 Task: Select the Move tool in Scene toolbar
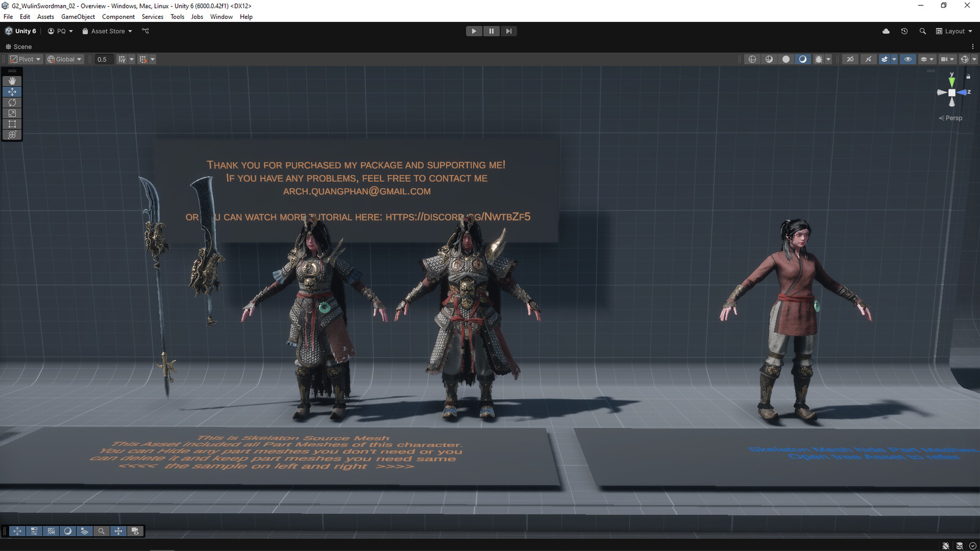coord(12,92)
